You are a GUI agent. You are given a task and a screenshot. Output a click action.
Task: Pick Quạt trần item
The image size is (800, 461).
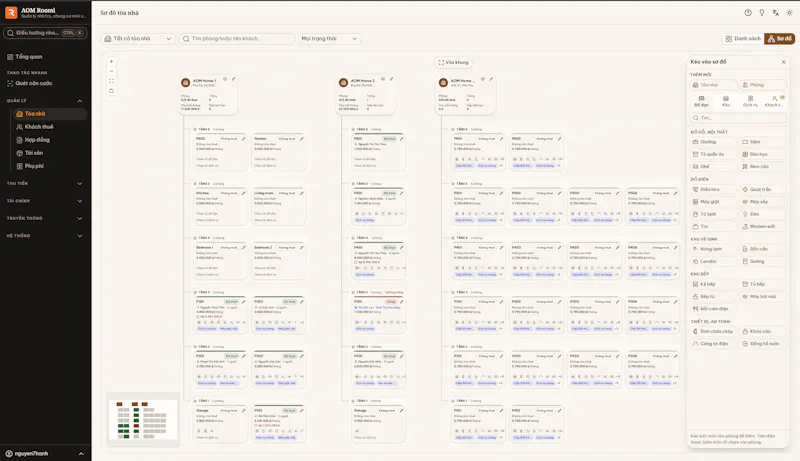(x=763, y=189)
